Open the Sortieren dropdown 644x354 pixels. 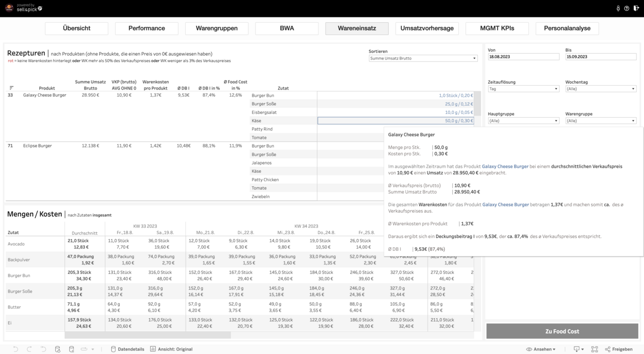(423, 58)
